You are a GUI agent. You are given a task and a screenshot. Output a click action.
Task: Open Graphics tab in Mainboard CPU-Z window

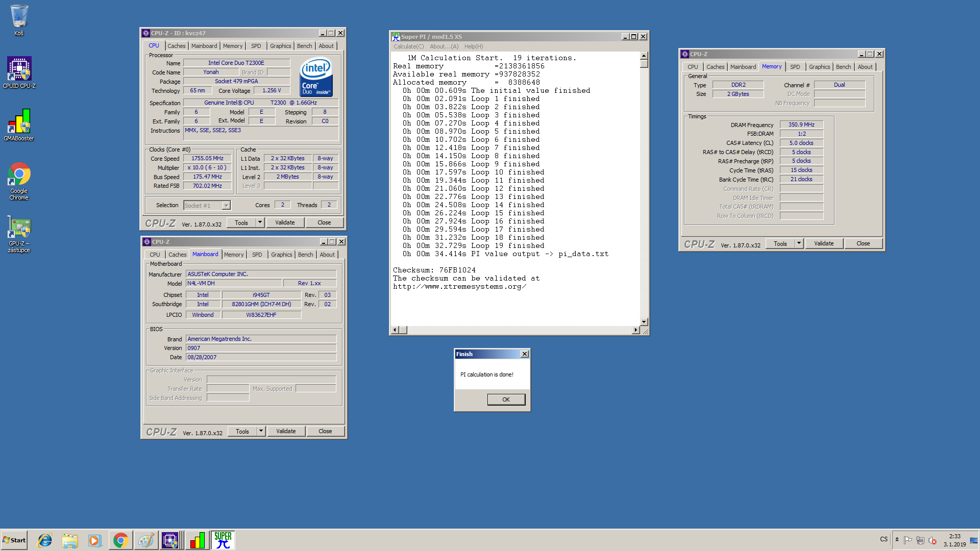[x=282, y=255]
